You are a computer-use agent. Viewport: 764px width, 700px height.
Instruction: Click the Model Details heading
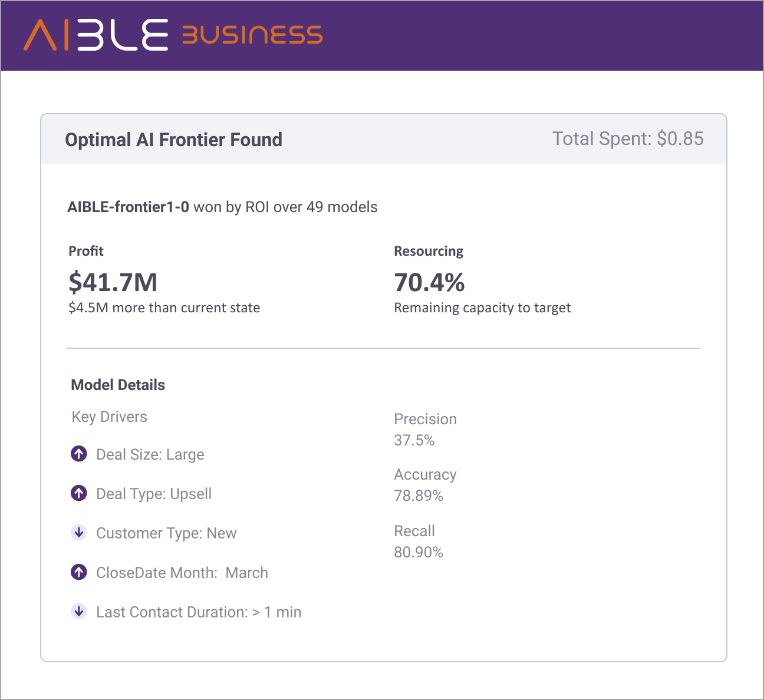coord(118,385)
